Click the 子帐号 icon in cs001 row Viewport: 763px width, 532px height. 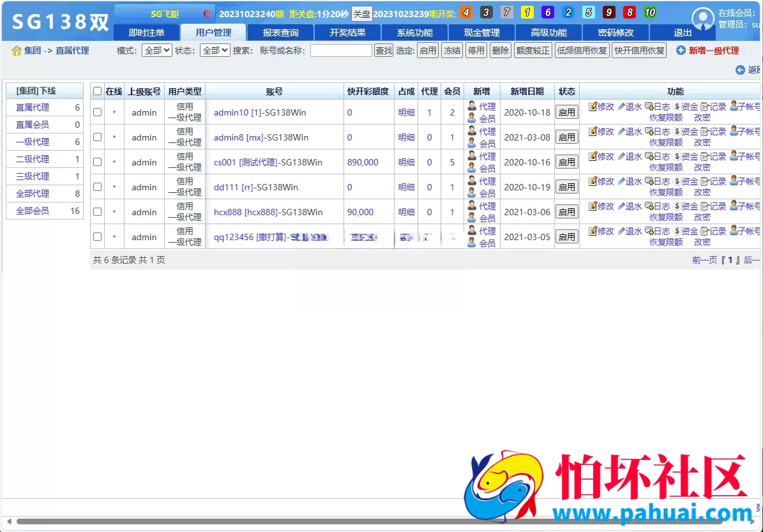pos(734,156)
